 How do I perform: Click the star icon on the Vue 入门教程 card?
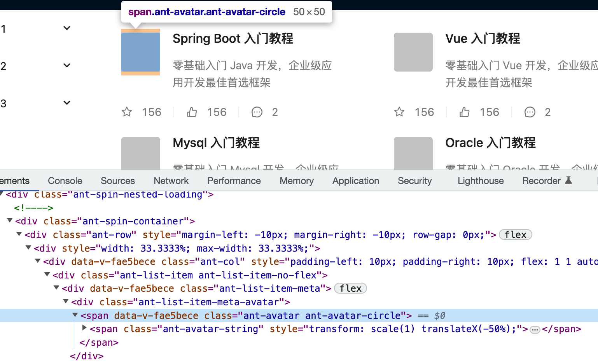[x=399, y=112]
